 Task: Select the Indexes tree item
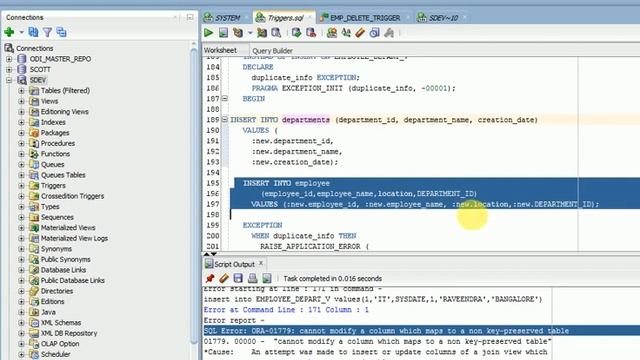coord(53,122)
